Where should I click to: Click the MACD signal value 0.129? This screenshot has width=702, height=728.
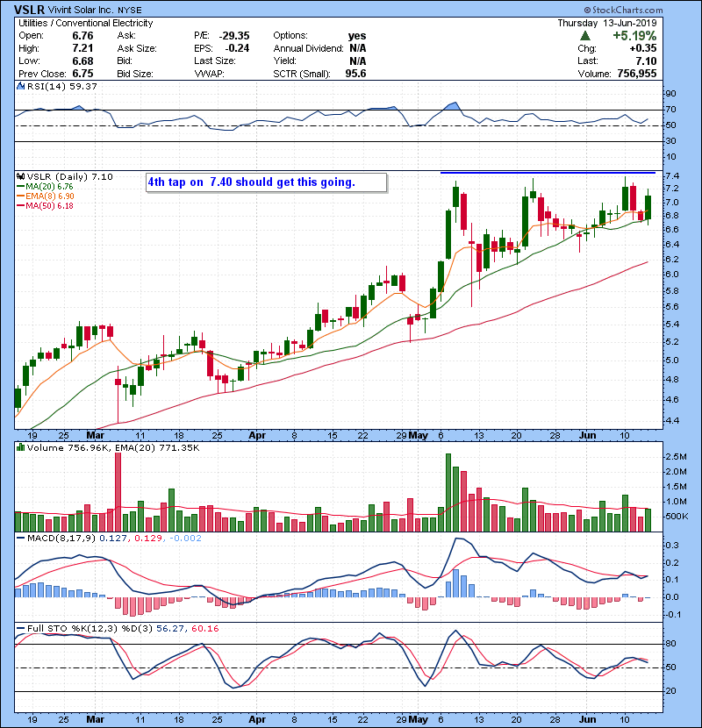pyautogui.click(x=147, y=539)
